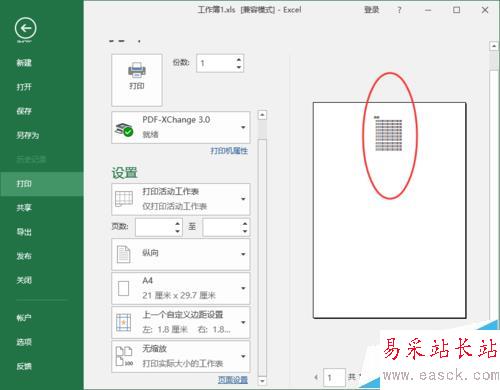Open 反馈 in the sidebar
The width and height of the screenshot is (500, 390).
click(24, 366)
